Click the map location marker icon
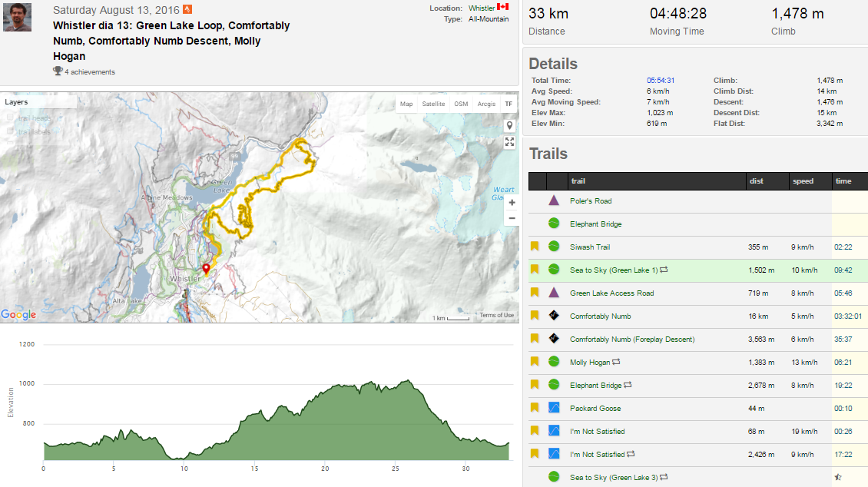 pos(509,126)
